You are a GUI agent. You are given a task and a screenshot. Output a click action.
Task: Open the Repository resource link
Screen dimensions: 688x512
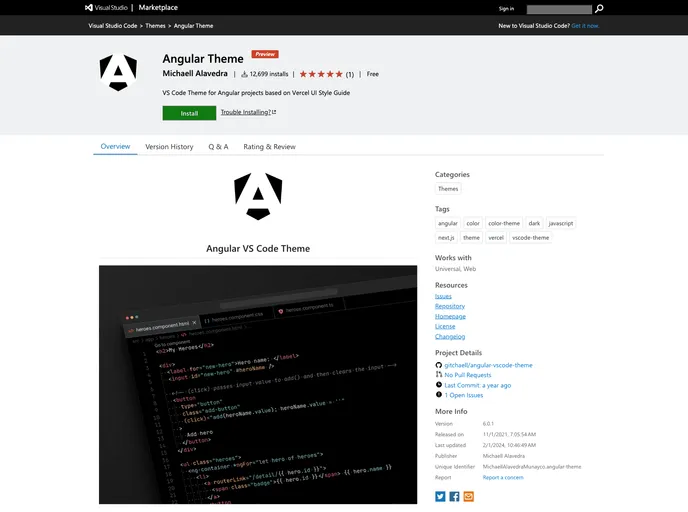(x=450, y=306)
